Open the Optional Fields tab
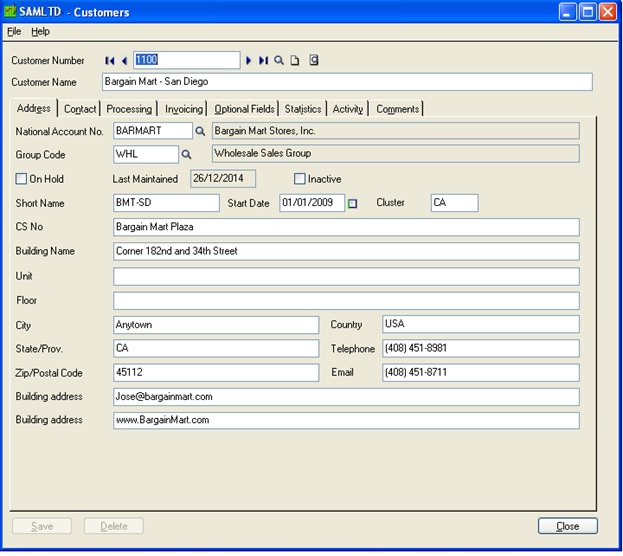 [244, 109]
